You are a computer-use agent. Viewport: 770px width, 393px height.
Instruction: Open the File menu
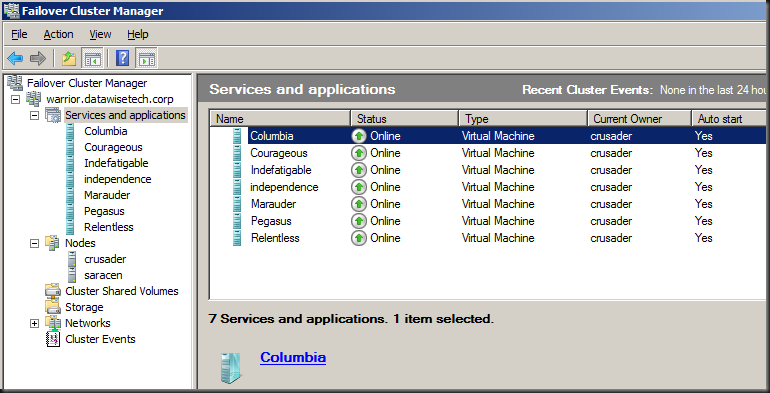[19, 34]
